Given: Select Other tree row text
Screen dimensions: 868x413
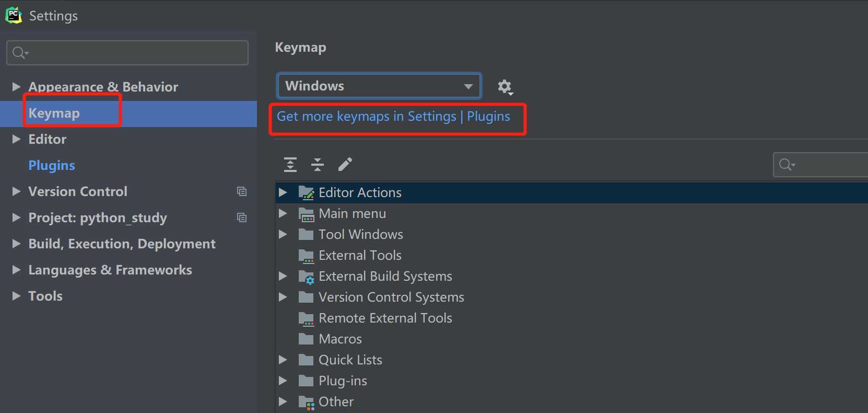Looking at the screenshot, I should point(336,401).
